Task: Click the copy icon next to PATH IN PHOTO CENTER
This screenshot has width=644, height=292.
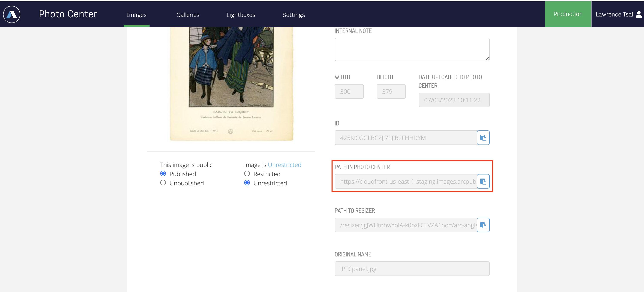Action: point(483,181)
